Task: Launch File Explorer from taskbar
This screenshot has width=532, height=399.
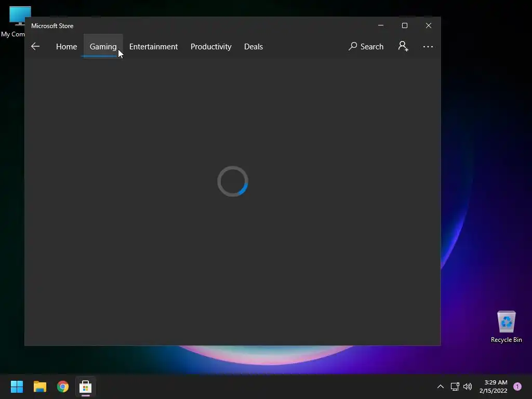Action: (x=39, y=387)
